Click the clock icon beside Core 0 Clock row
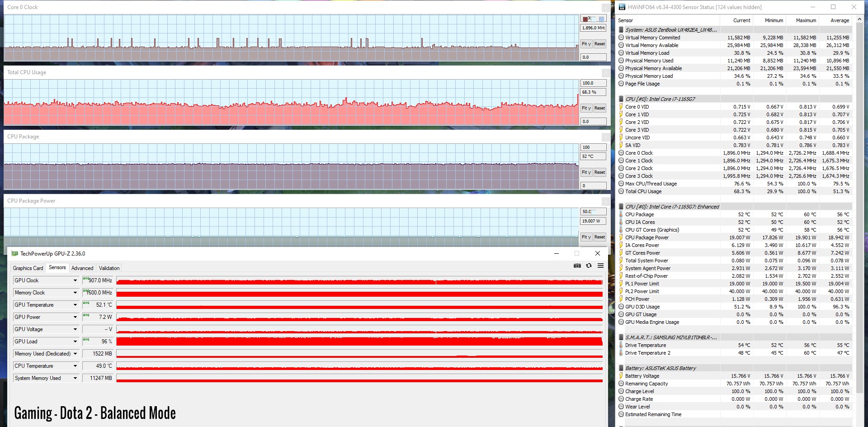 (x=621, y=153)
